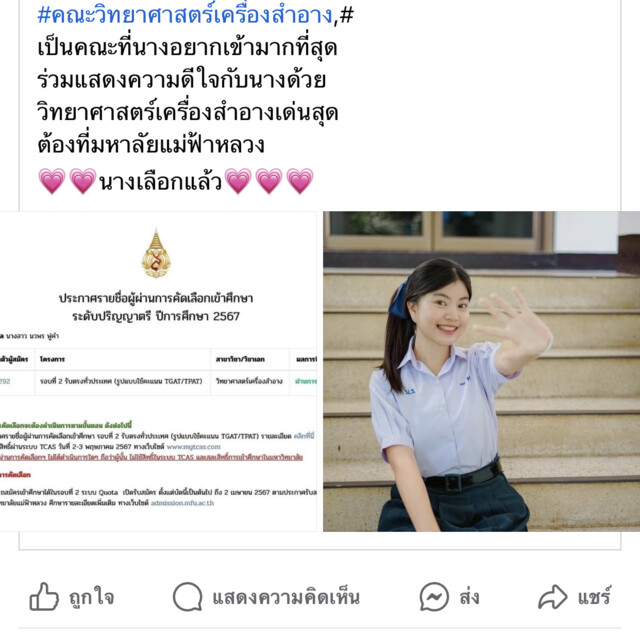Click the Messenger send icon
The width and height of the screenshot is (640, 640).
point(434,597)
